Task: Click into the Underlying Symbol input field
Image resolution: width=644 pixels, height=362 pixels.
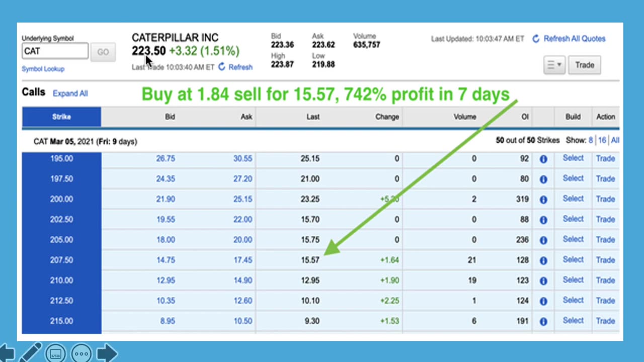Action: click(55, 51)
